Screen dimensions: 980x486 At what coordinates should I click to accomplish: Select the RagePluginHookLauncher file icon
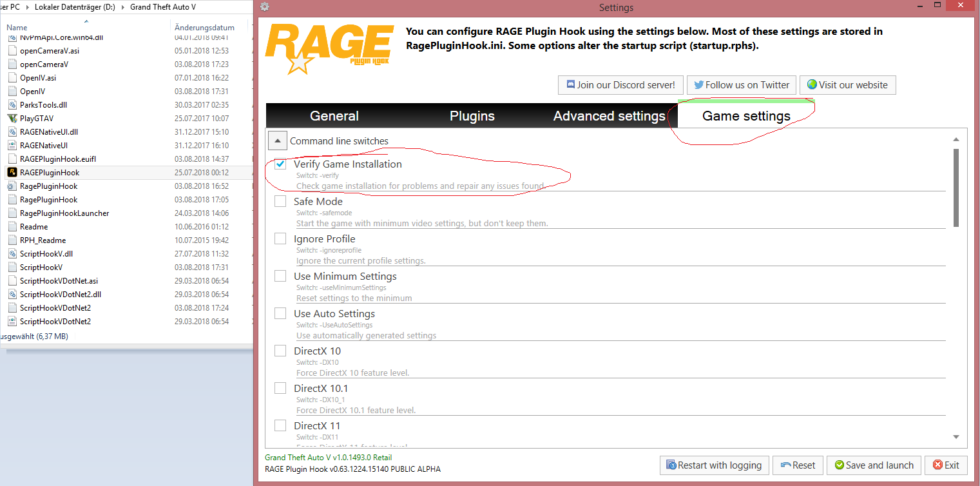pos(12,213)
